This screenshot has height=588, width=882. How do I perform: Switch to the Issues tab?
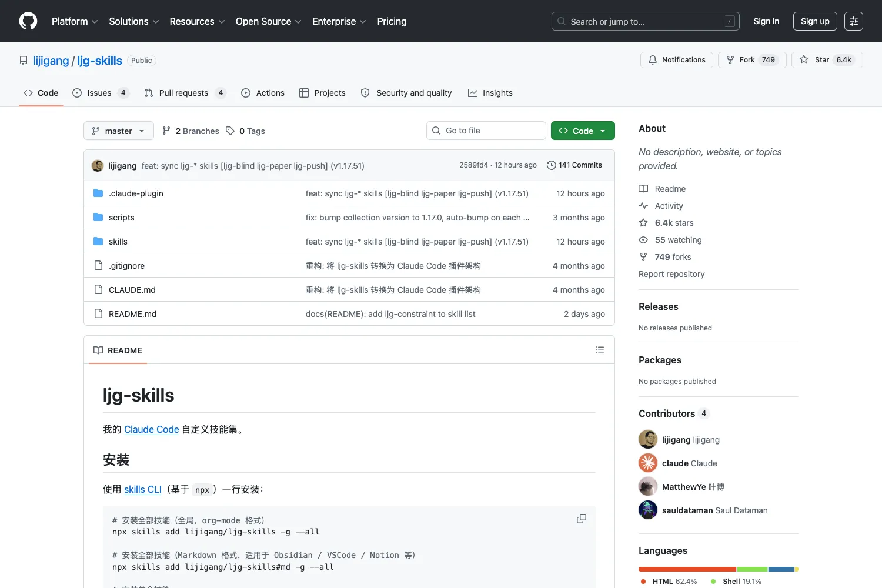[100, 93]
